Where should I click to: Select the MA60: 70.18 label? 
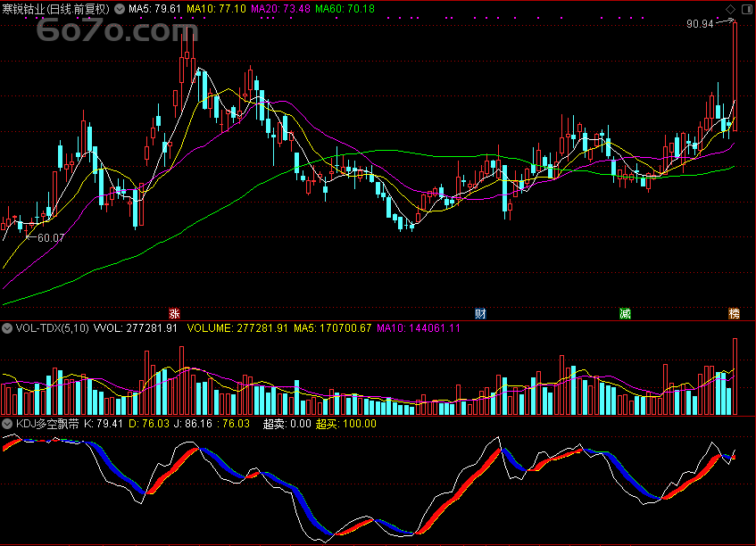pos(345,9)
